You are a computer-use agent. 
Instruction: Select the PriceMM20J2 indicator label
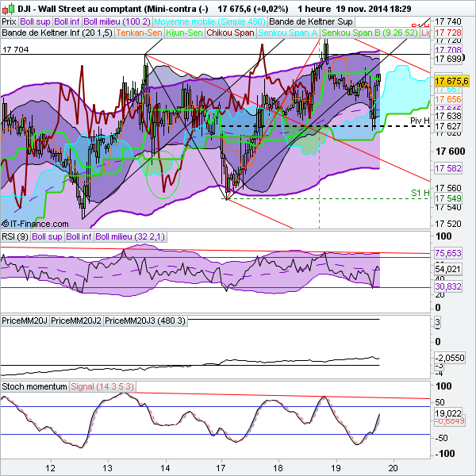pyautogui.click(x=76, y=321)
